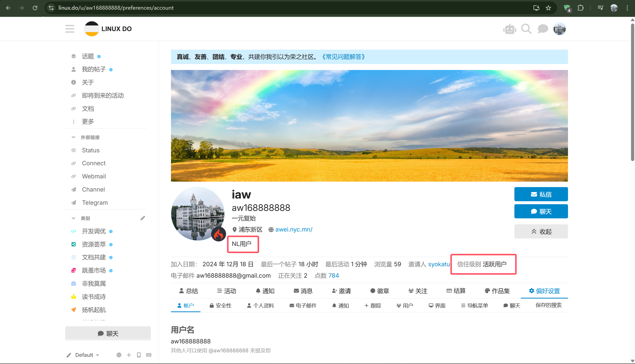Open the AI bot robot icon

pyautogui.click(x=509, y=29)
